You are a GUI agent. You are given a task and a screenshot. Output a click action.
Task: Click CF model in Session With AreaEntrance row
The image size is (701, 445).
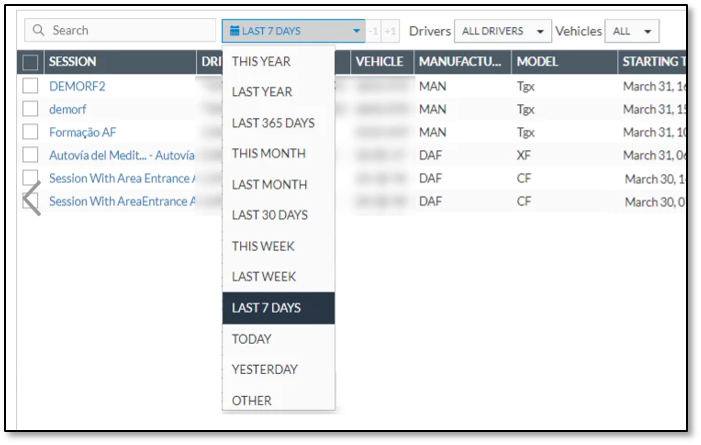(x=524, y=201)
